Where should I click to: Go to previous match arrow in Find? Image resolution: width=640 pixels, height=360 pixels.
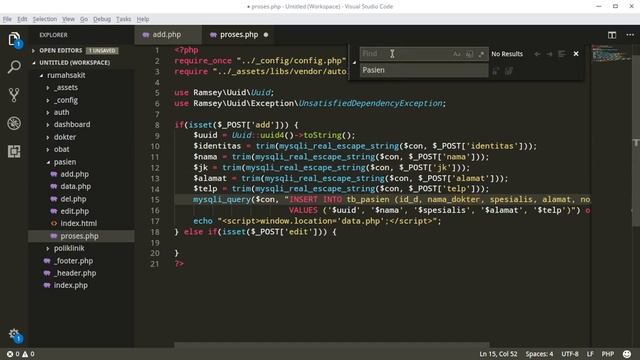point(537,54)
